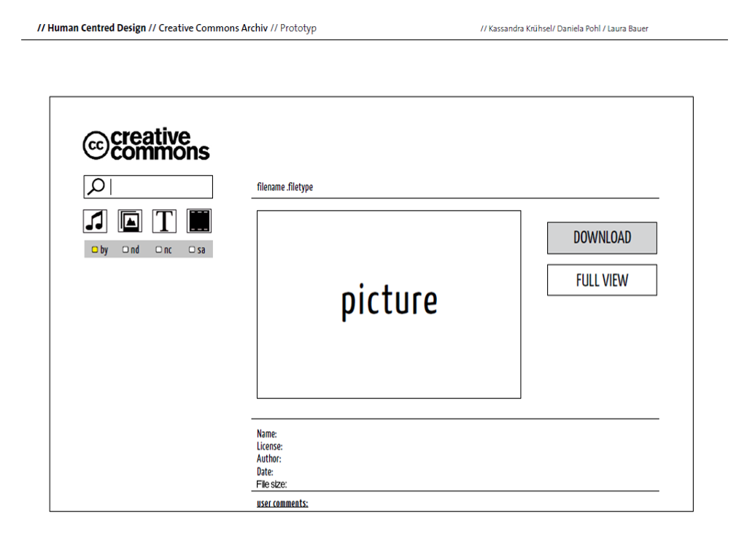Enable the 'nd' license checkbox
The image size is (747, 560).
click(125, 249)
